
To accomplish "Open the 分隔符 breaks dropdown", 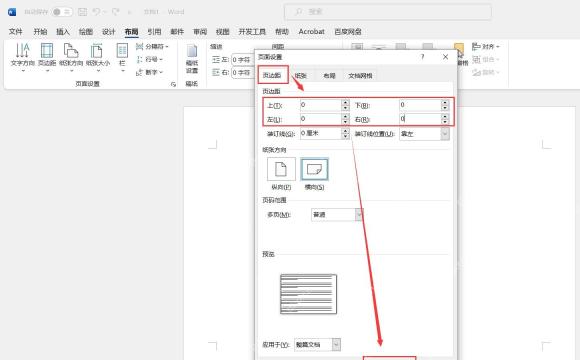I will (x=152, y=47).
